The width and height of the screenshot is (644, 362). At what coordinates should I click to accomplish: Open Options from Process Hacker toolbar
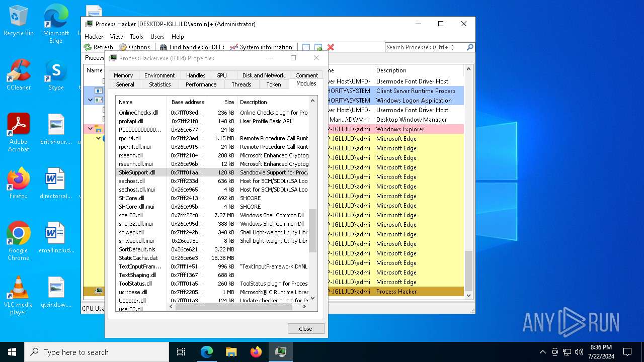pyautogui.click(x=134, y=47)
